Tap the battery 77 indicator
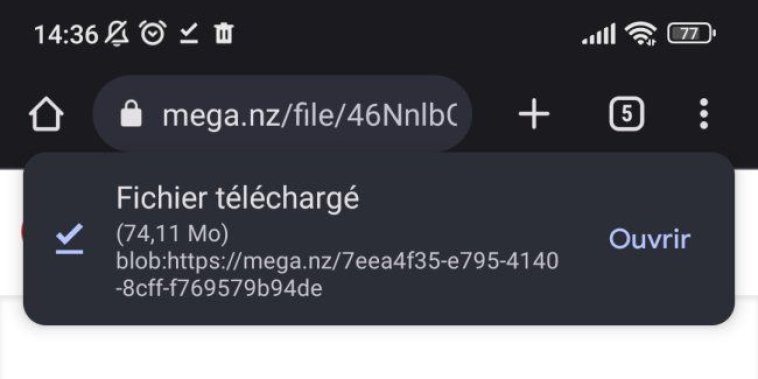This screenshot has height=379, width=758. [691, 34]
